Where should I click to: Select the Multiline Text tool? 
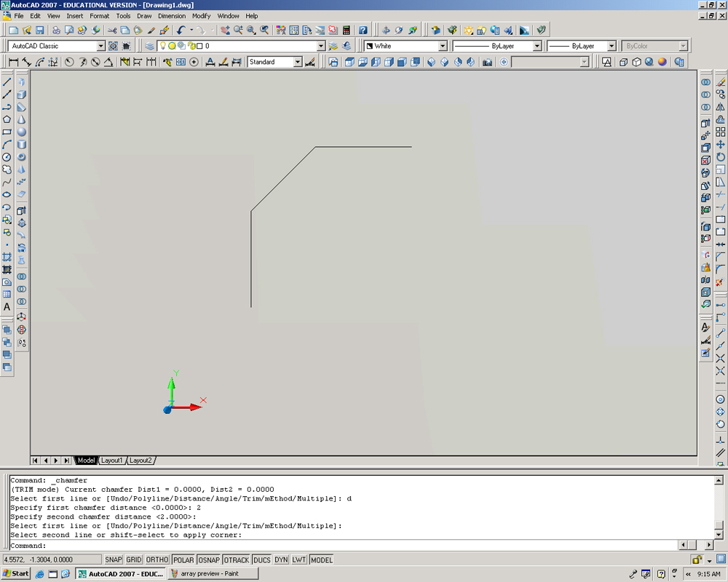click(7, 307)
